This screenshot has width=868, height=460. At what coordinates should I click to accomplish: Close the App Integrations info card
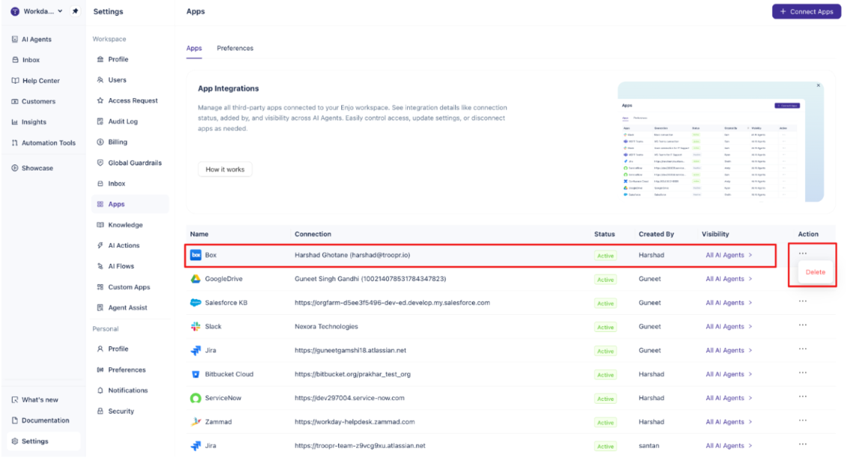(x=818, y=85)
